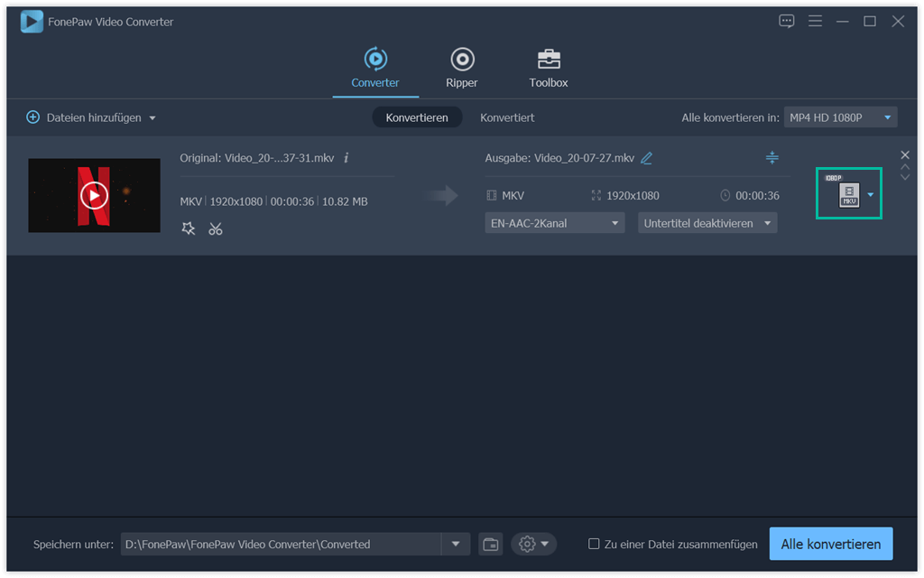Show media info for the original file
The width and height of the screenshot is (924, 578).
coord(346,157)
